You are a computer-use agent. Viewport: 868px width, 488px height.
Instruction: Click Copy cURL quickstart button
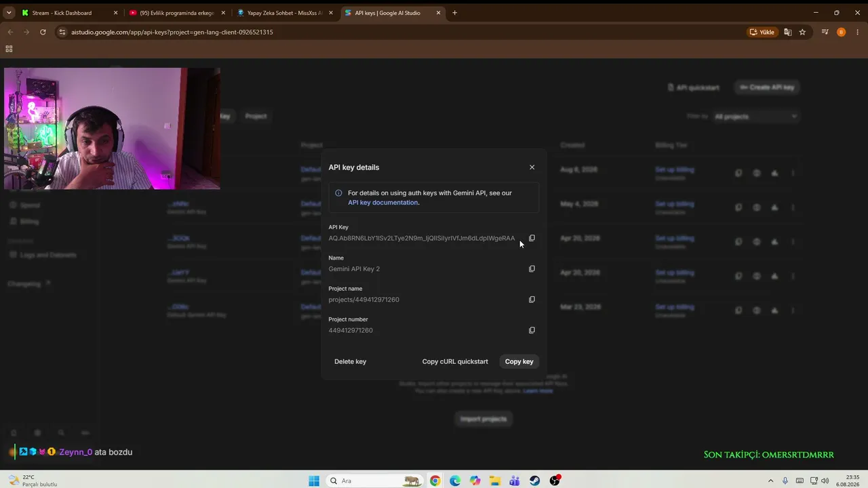pyautogui.click(x=455, y=361)
